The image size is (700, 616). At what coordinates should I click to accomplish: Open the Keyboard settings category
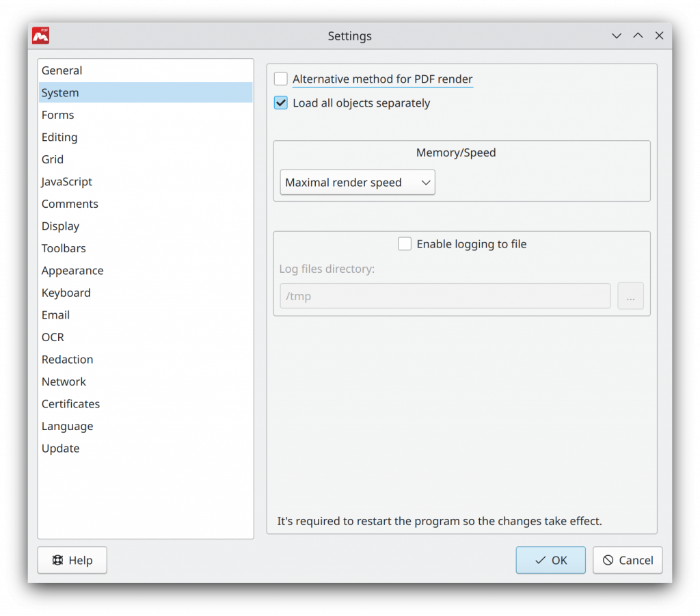[x=146, y=293]
